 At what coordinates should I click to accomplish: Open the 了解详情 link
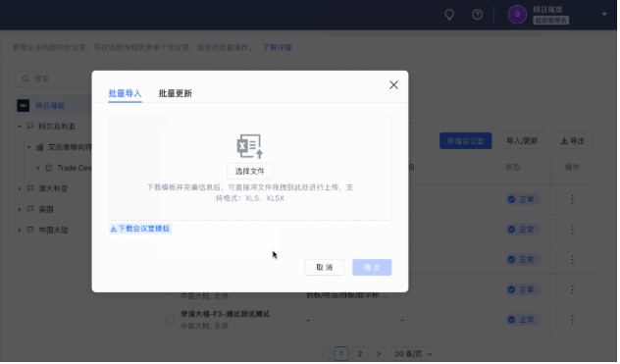[278, 48]
